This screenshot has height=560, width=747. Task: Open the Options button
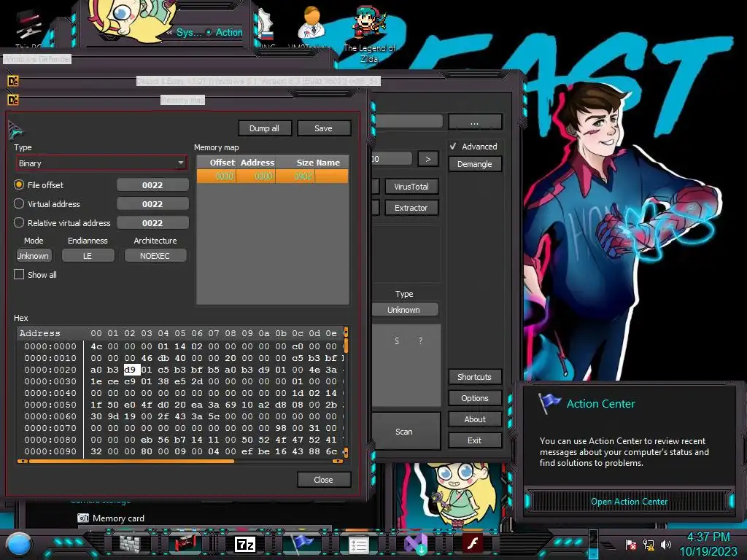point(474,398)
